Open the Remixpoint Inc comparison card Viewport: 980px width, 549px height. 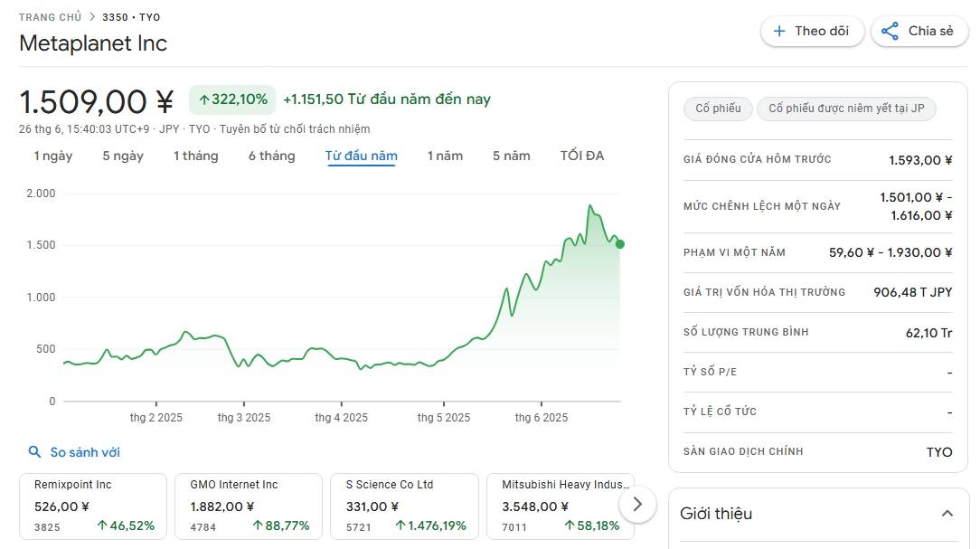click(93, 506)
